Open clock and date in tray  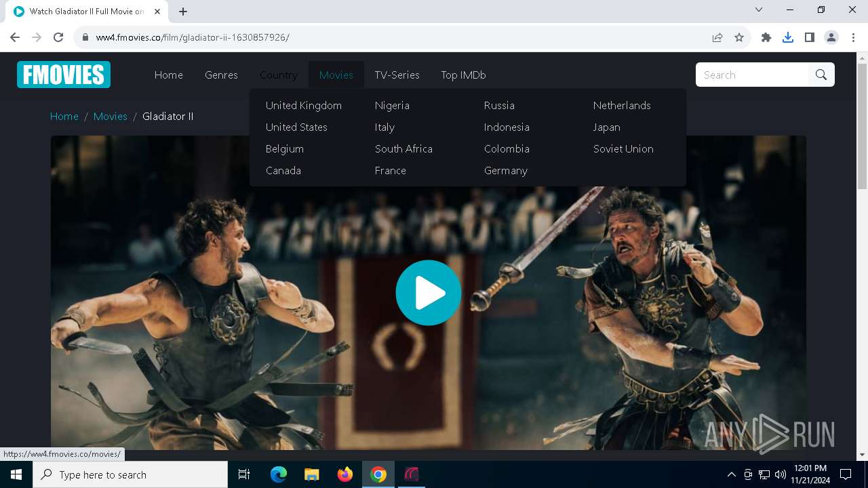(809, 474)
